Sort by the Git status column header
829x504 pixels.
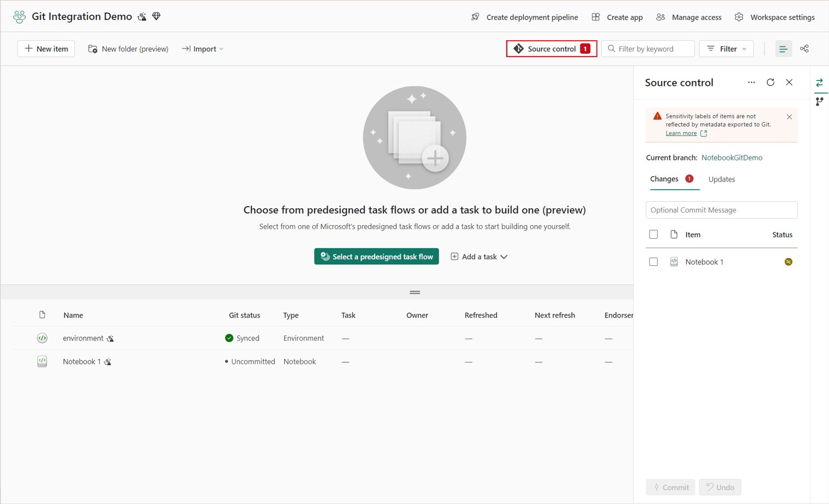[x=245, y=315]
